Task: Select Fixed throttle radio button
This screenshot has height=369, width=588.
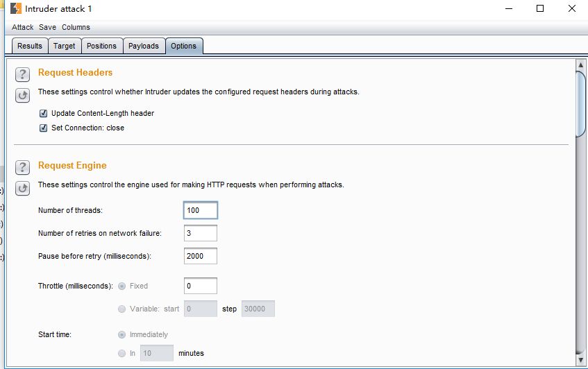Action: (122, 286)
